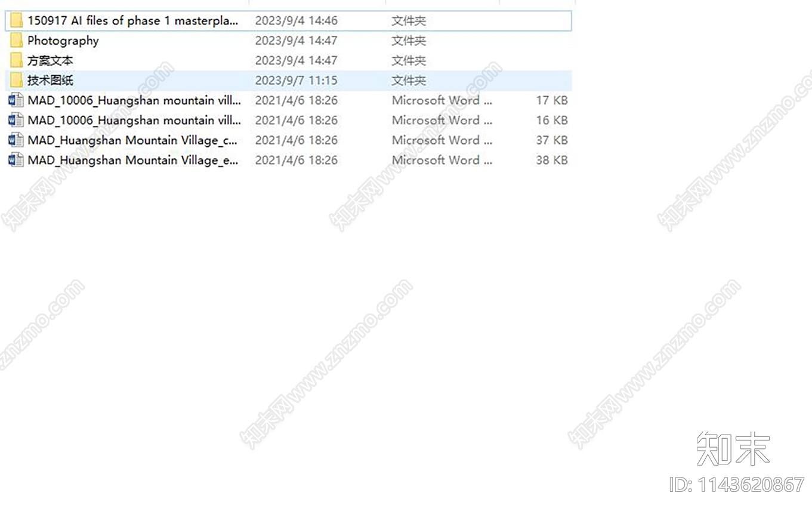Viewport: 812px width, 508px height.
Task: Click '文件夹' type in the Photography row
Action: tap(409, 41)
